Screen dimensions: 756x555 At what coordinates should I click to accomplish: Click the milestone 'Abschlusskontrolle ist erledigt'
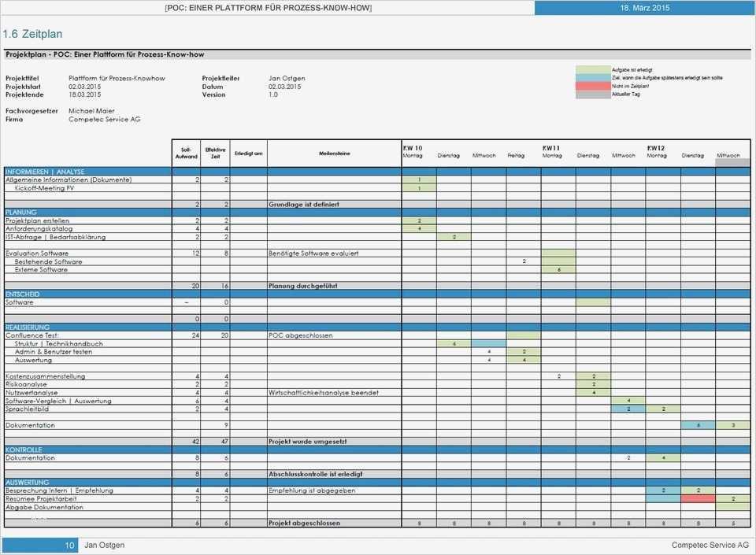pyautogui.click(x=315, y=474)
